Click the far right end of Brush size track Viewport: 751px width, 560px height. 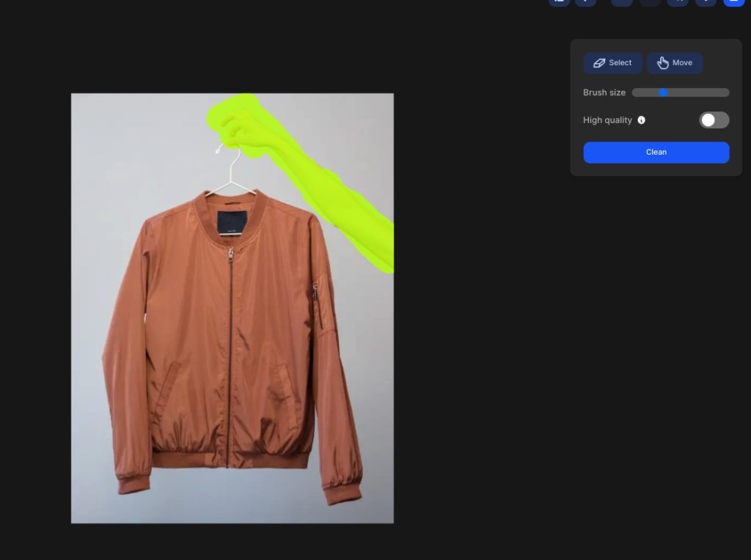727,92
